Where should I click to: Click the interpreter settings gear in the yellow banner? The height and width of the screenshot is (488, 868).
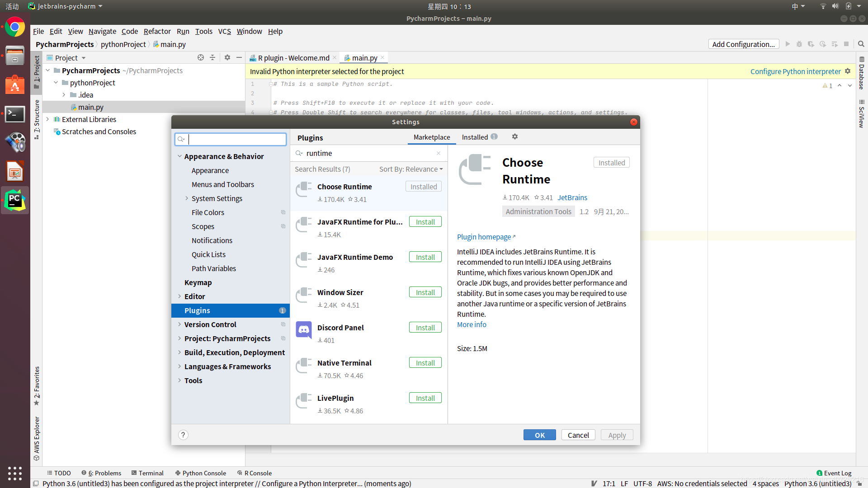[848, 71]
